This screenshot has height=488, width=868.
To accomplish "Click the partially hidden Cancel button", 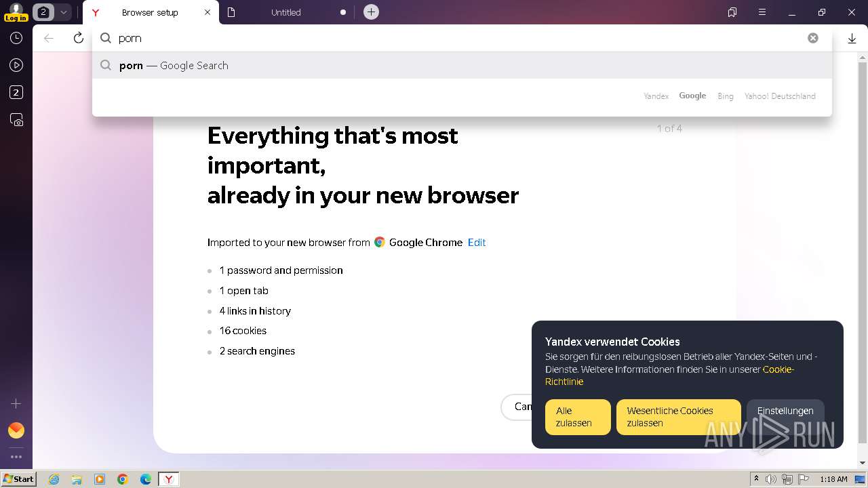I will (517, 407).
